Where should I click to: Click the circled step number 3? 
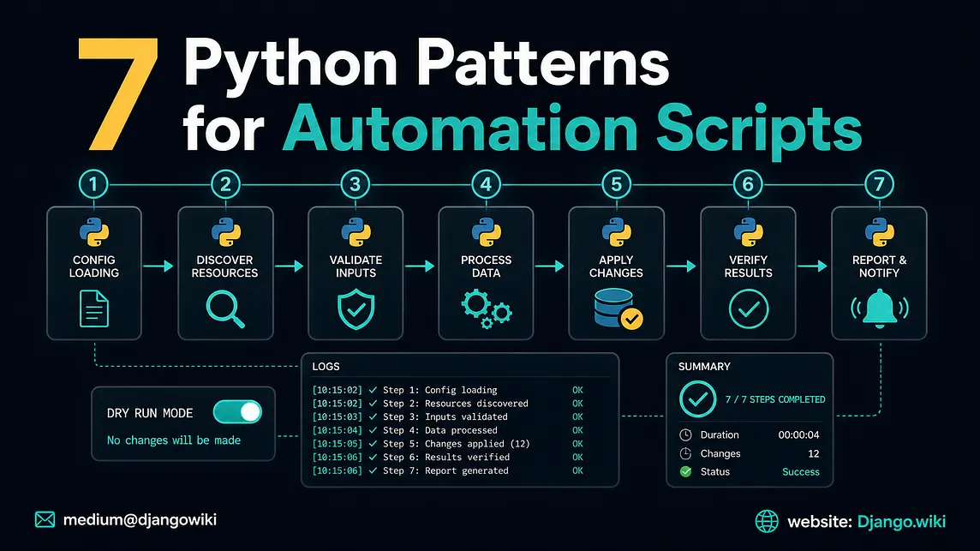tap(355, 184)
